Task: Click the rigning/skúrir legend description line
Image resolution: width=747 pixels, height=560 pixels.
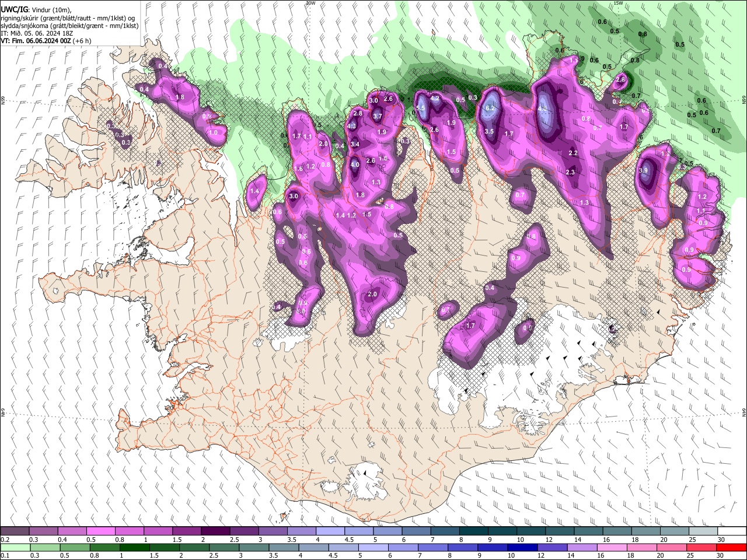Action: (x=68, y=18)
